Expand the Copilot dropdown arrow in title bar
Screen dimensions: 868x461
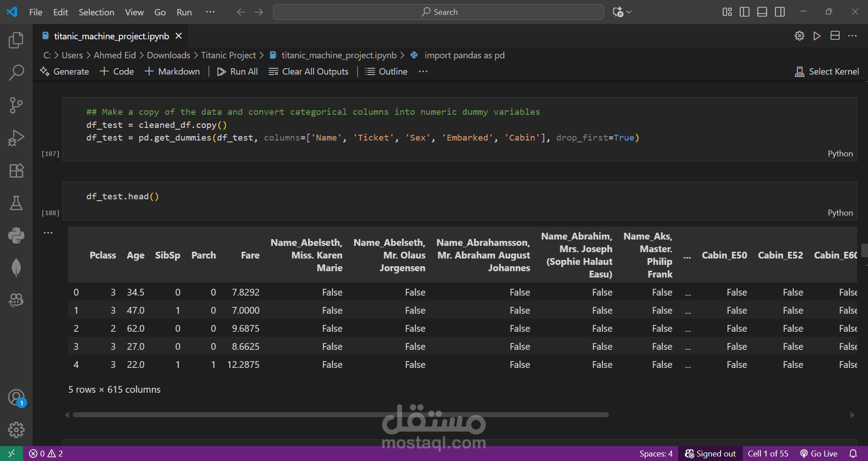click(629, 12)
